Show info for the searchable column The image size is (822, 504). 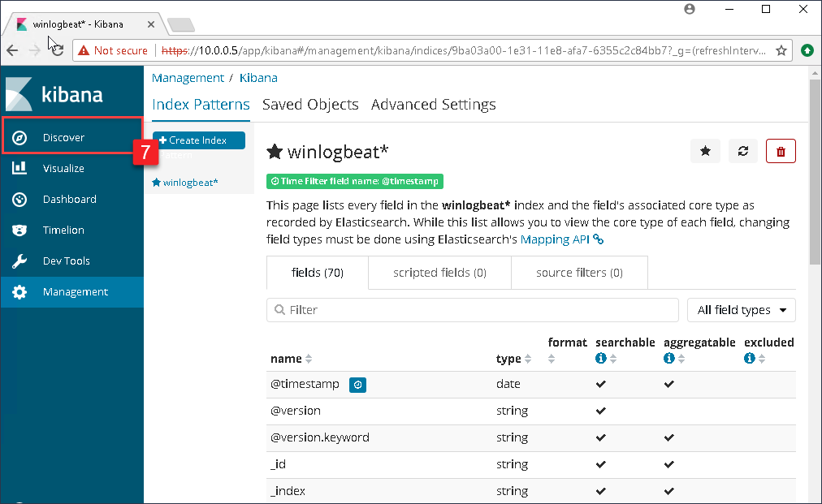click(x=601, y=358)
